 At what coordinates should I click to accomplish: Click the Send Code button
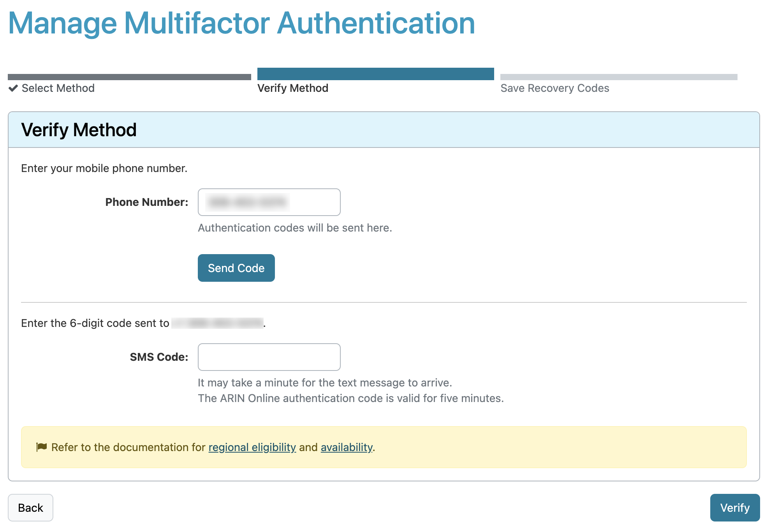236,267
